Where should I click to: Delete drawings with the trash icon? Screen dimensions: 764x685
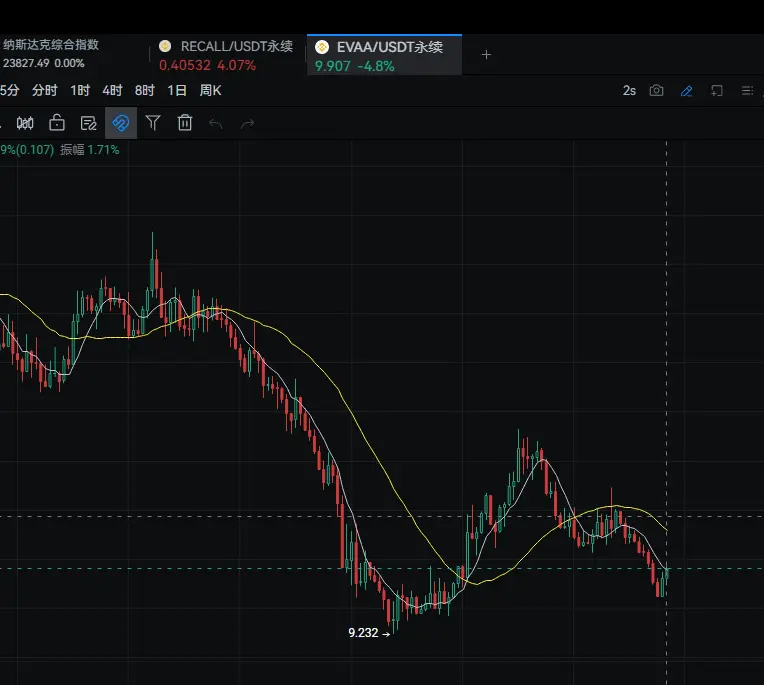coord(185,123)
